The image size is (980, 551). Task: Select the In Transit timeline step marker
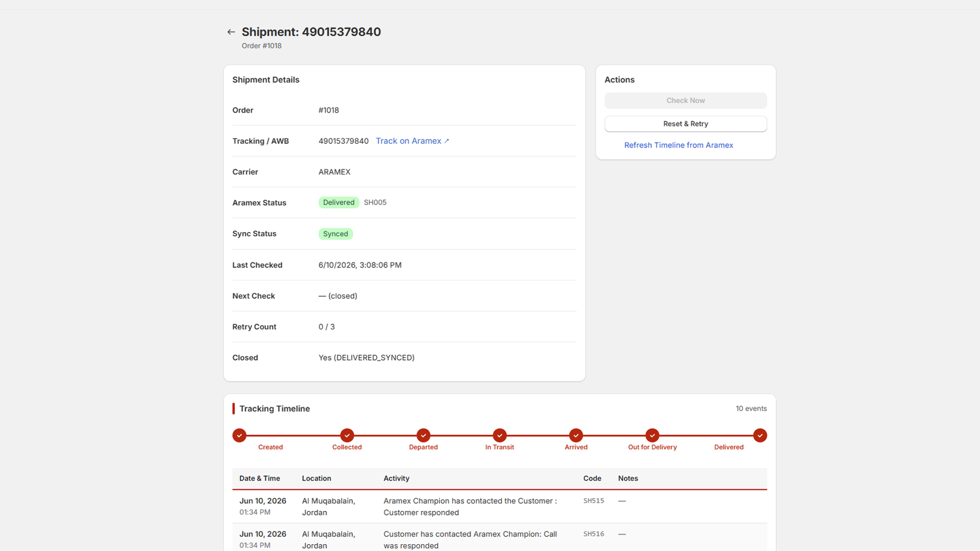point(500,435)
